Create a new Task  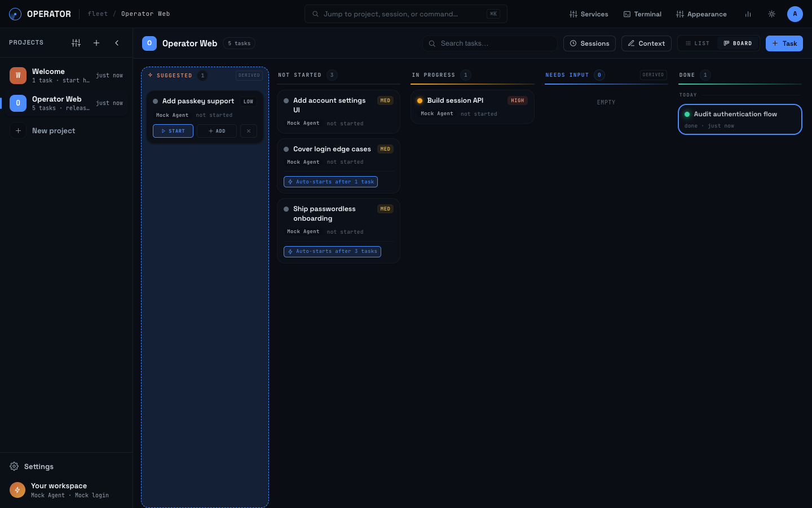pos(784,43)
